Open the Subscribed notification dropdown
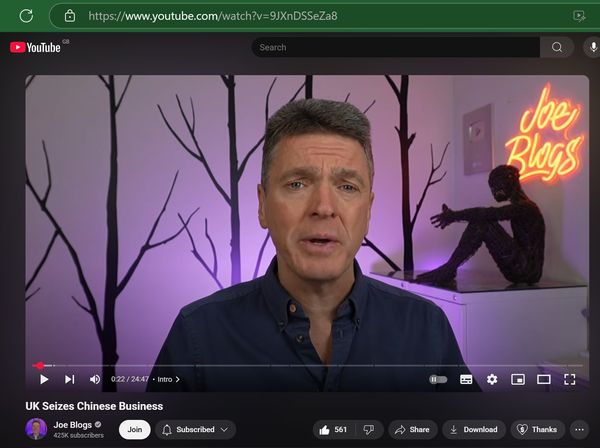The width and height of the screenshot is (600, 448). 196,429
